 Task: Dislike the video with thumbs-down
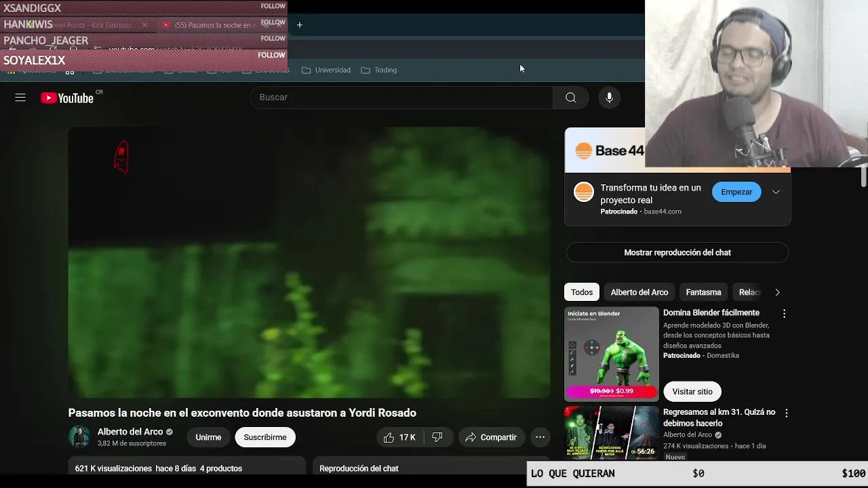point(437,437)
